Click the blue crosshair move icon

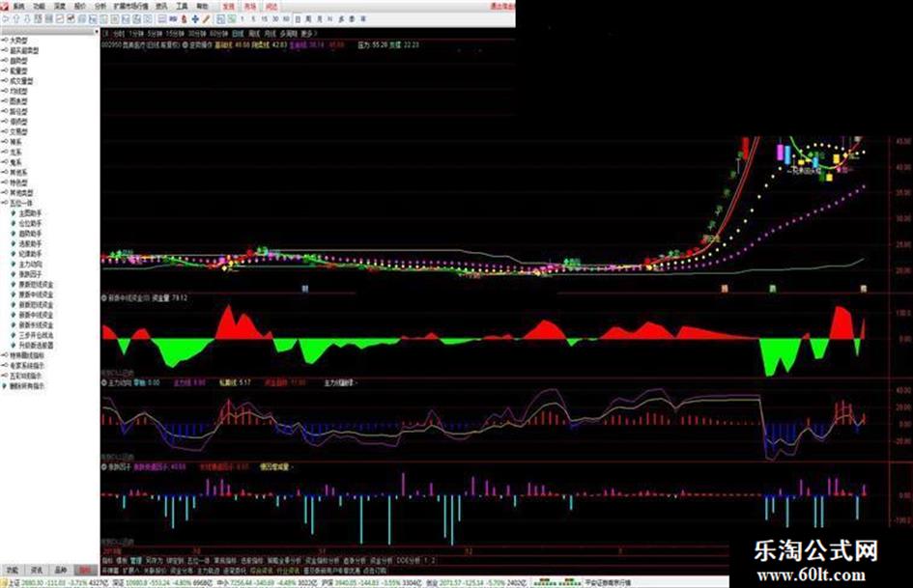195,19
